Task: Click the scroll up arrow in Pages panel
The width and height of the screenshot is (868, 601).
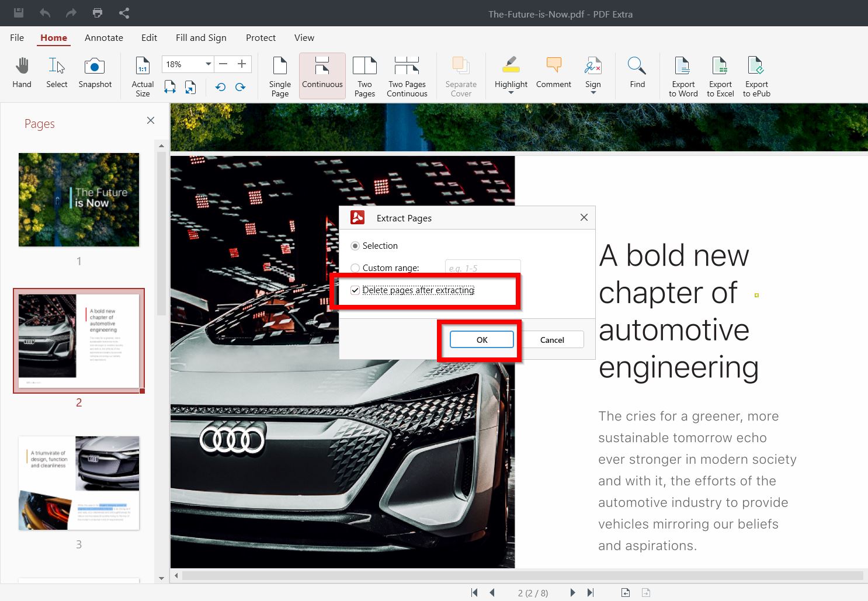Action: click(162, 145)
